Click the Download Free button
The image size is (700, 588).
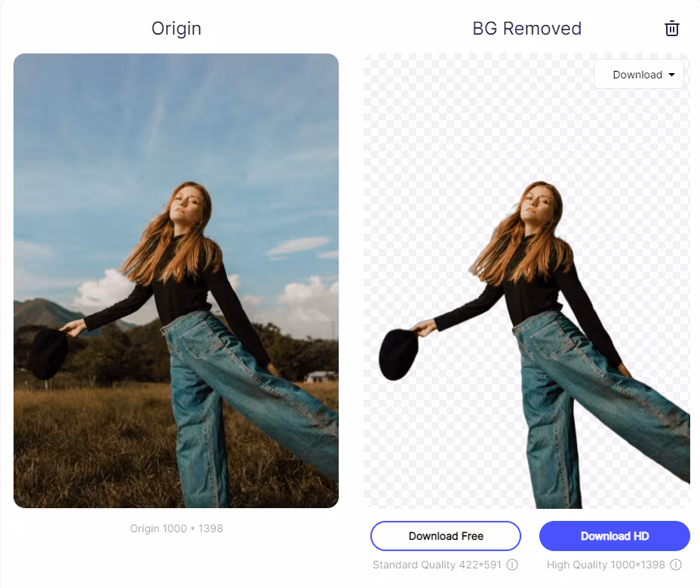pyautogui.click(x=446, y=536)
